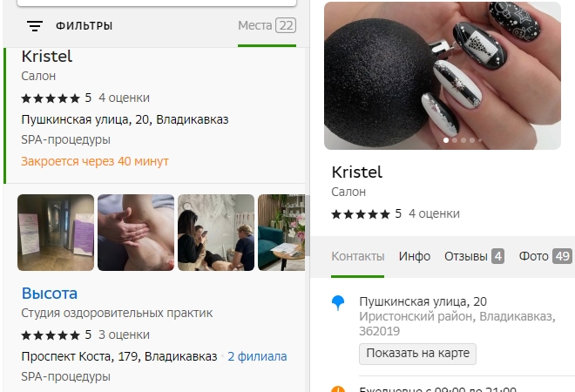Screen dimensions: 575x392
Task: Click the blue location pin icon
Action: 338,303
